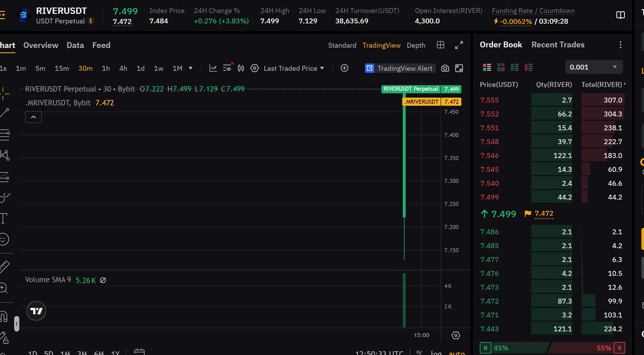Hide the Volume SMA indicator visibility
This screenshot has height=355, width=644.
[103, 280]
